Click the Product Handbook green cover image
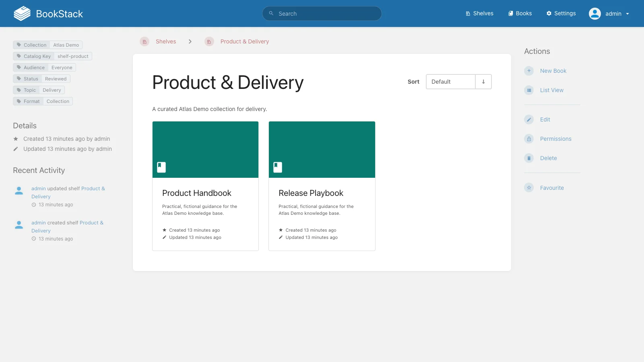Image resolution: width=644 pixels, height=362 pixels. (205, 150)
